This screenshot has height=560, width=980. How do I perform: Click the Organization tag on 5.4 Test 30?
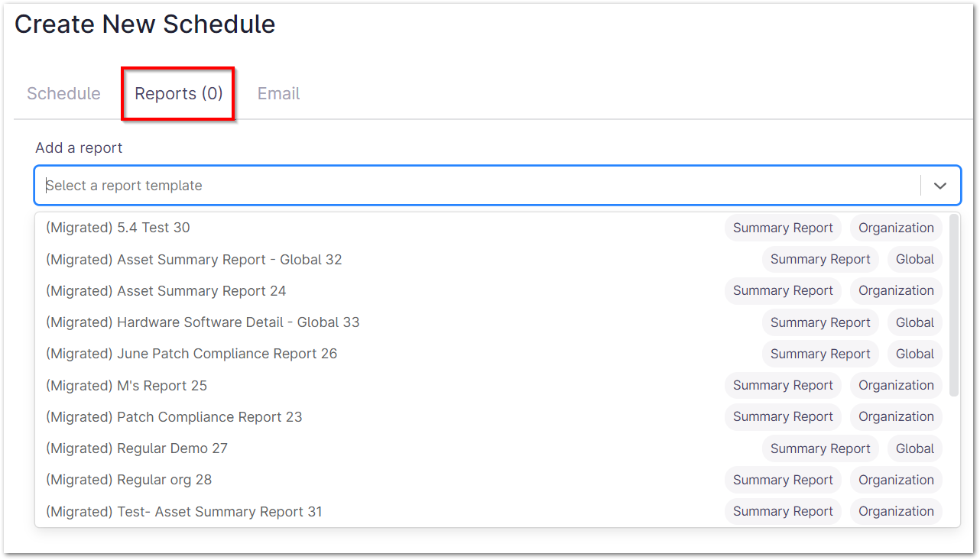(x=895, y=227)
